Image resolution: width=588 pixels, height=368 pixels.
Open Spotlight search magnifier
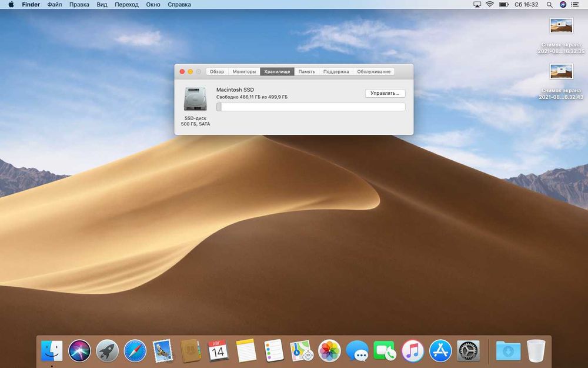coord(549,5)
